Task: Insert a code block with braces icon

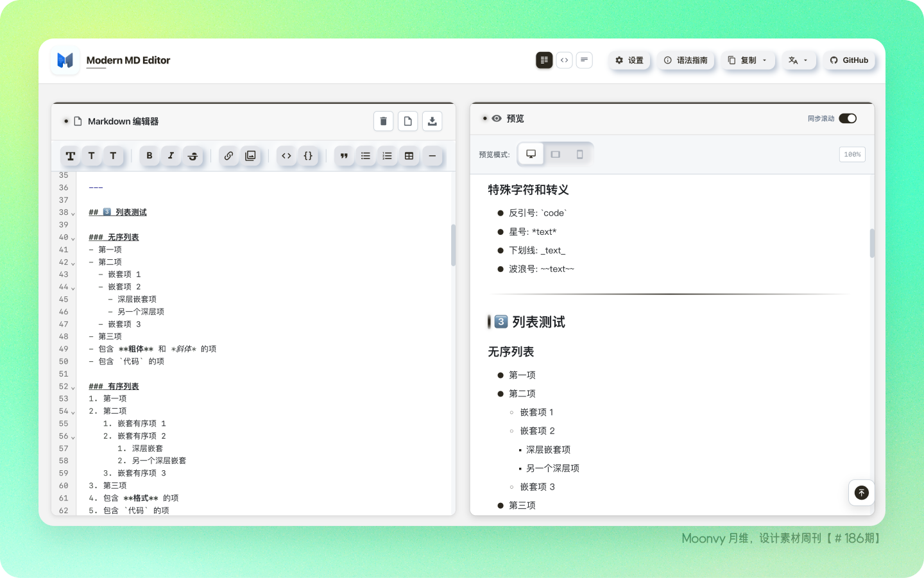Action: [x=308, y=156]
